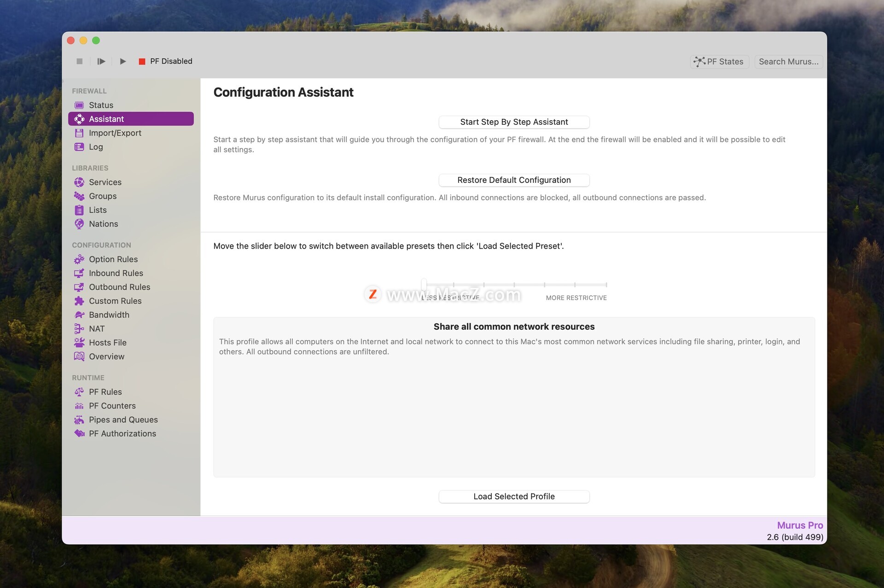Click the Groups icon

(x=79, y=196)
